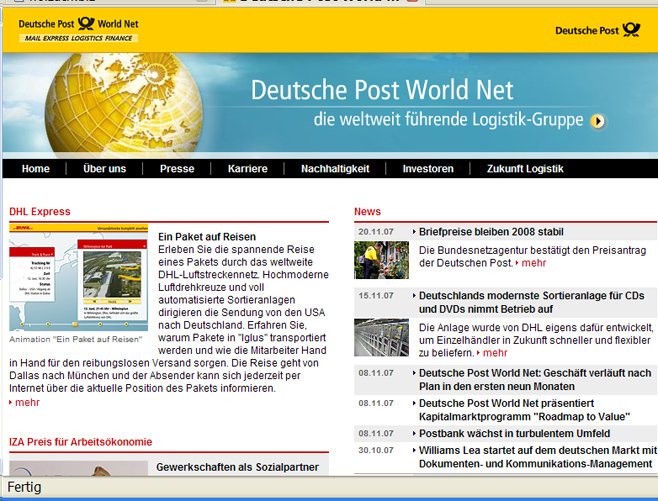658x501 pixels.
Task: Open the Zukunft Logistik navigation item
Action: click(524, 169)
